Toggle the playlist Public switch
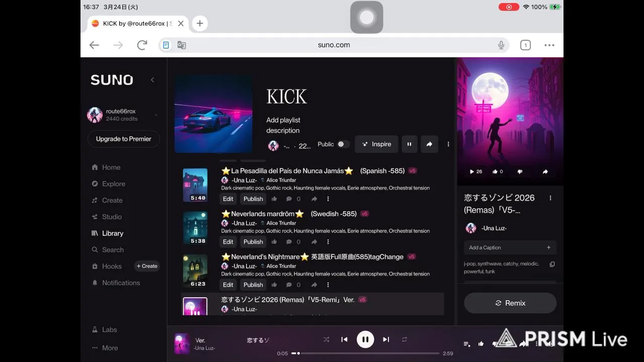The height and width of the screenshot is (362, 644). coord(343,144)
